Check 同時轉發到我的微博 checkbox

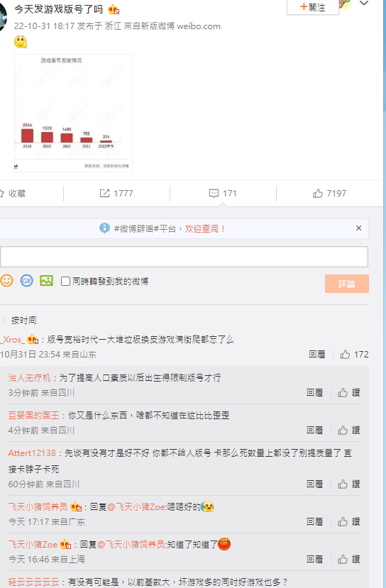click(x=65, y=282)
